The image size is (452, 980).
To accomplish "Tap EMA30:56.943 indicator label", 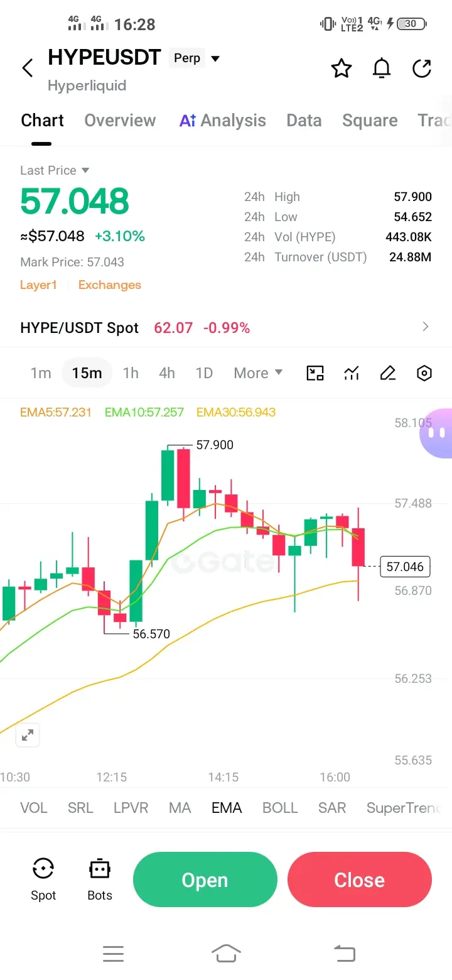I will click(236, 413).
